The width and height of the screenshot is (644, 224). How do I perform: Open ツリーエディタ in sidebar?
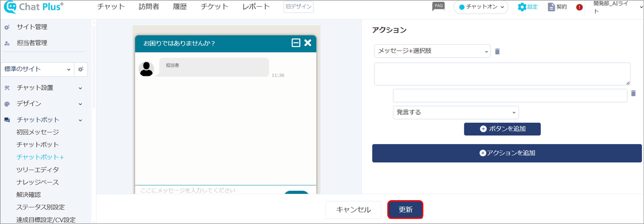point(38,169)
